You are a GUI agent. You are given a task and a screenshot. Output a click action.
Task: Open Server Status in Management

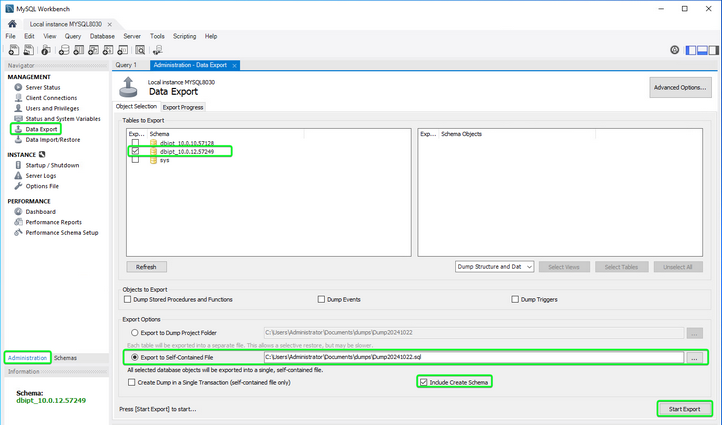[43, 87]
